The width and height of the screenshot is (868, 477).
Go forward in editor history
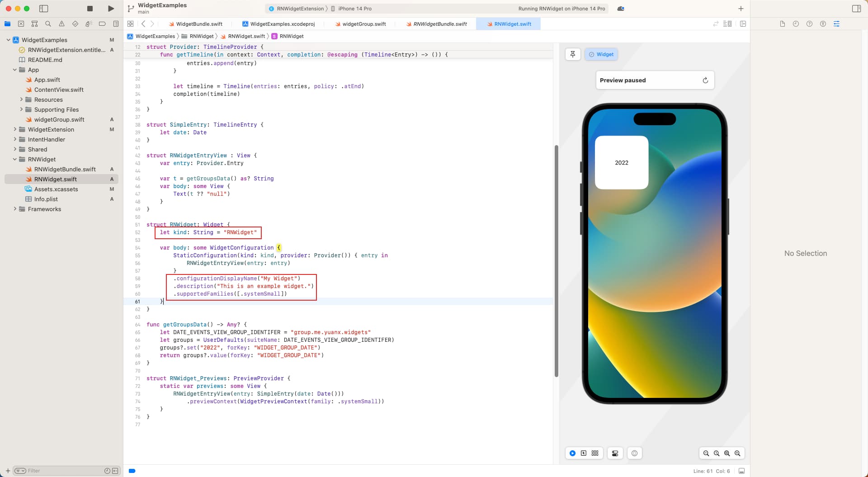(152, 24)
